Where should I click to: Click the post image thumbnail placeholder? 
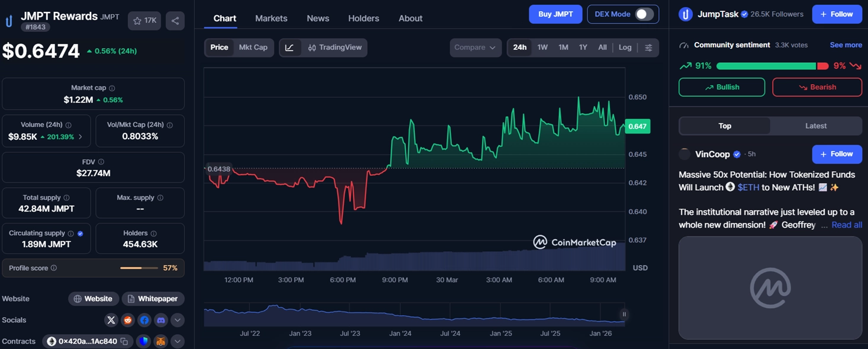click(770, 288)
